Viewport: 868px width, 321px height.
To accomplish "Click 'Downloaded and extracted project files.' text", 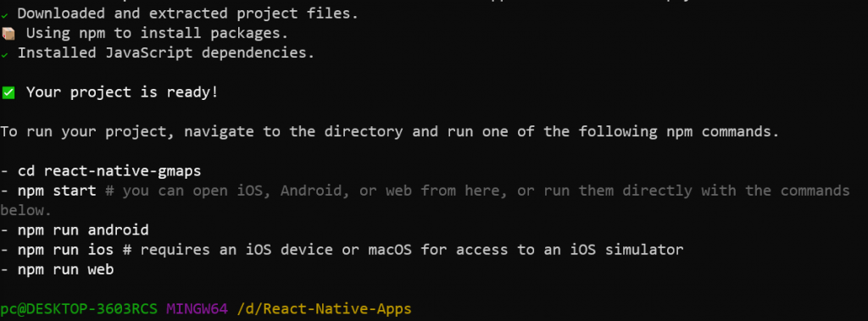I will pyautogui.click(x=188, y=14).
